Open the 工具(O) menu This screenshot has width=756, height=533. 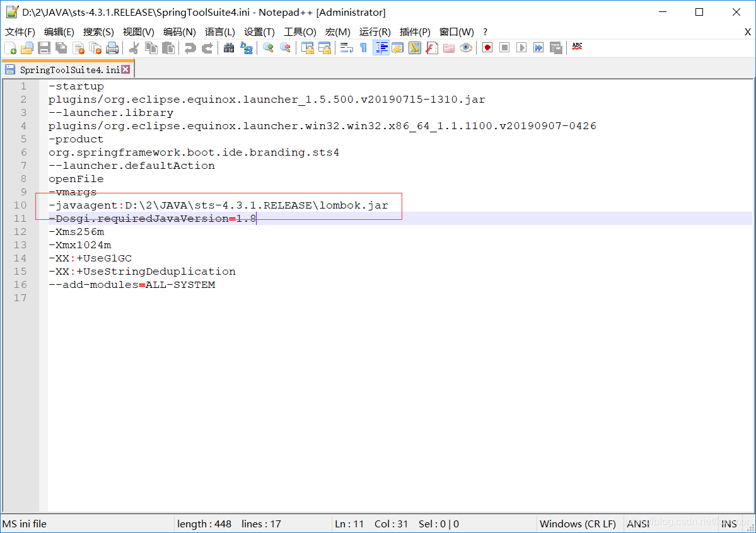[300, 32]
